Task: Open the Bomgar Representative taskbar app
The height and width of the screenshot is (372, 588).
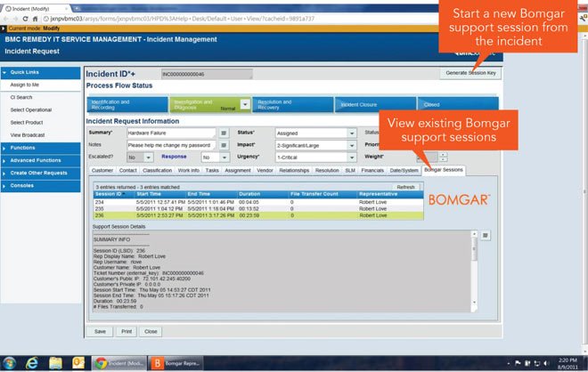Action: click(179, 362)
